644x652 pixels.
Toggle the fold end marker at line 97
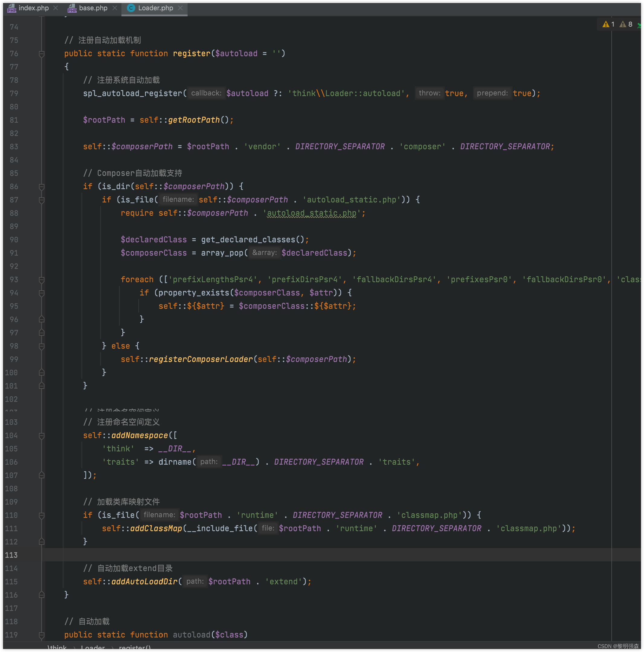[x=41, y=333]
